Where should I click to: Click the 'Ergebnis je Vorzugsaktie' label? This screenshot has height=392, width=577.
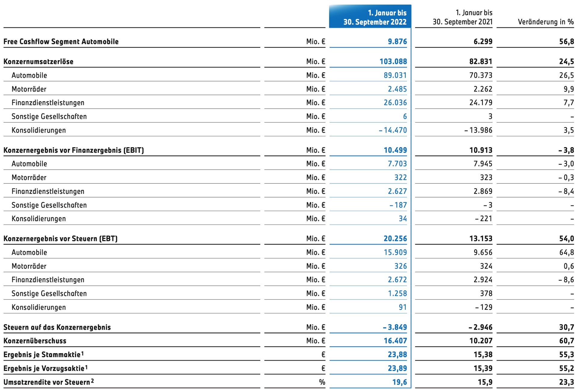44,369
